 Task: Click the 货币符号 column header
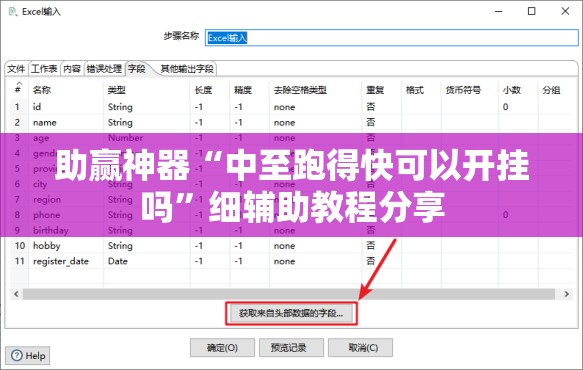[463, 90]
